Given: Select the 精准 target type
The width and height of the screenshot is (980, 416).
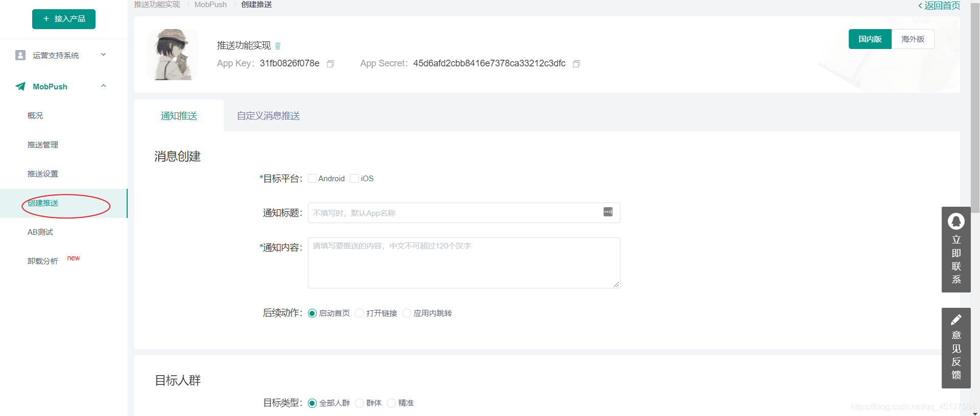Looking at the screenshot, I should pyautogui.click(x=392, y=403).
